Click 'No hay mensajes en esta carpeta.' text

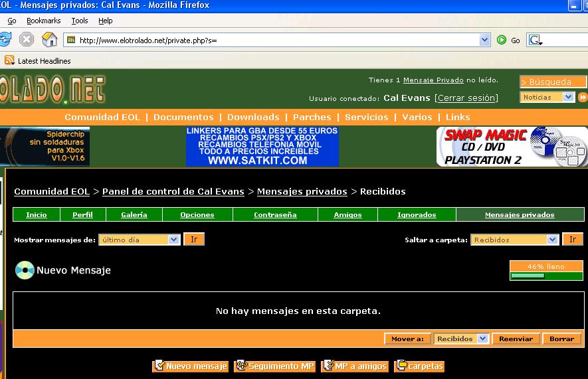click(298, 311)
